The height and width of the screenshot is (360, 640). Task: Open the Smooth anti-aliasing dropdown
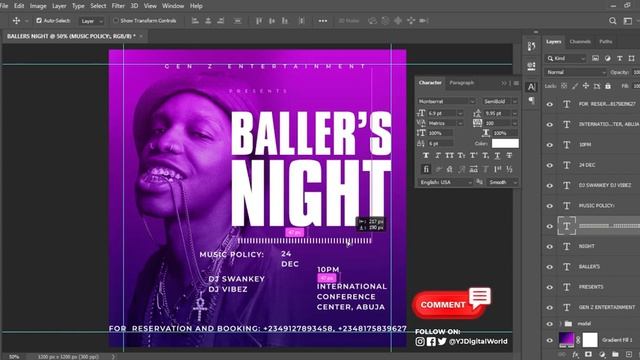point(503,182)
